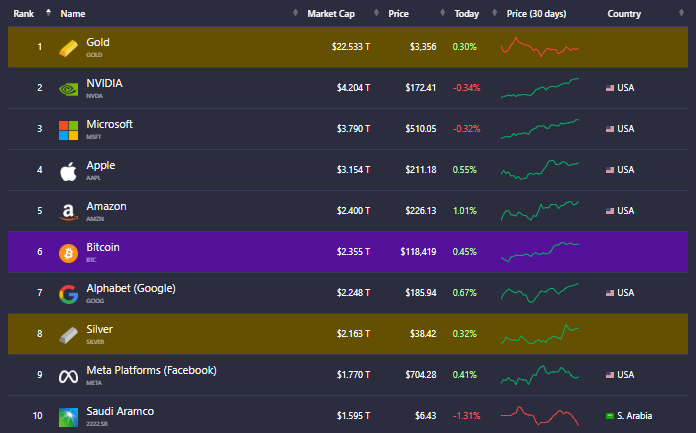
Task: Click the Rank column header
Action: (x=24, y=14)
